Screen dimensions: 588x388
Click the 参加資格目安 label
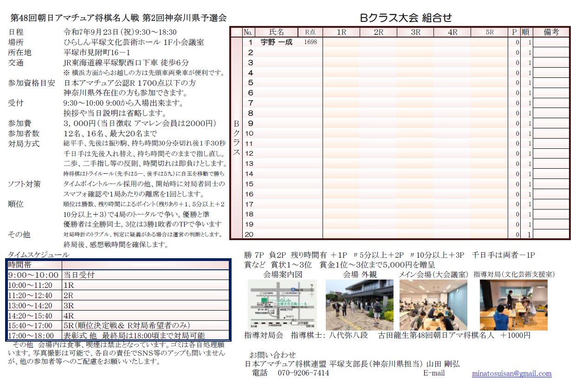tap(32, 83)
